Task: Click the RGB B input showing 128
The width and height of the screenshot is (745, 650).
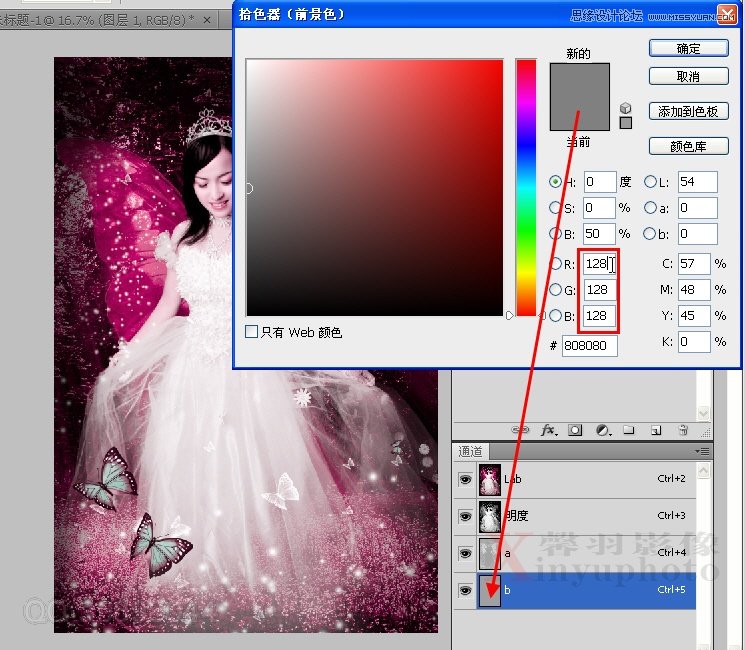Action: click(600, 315)
